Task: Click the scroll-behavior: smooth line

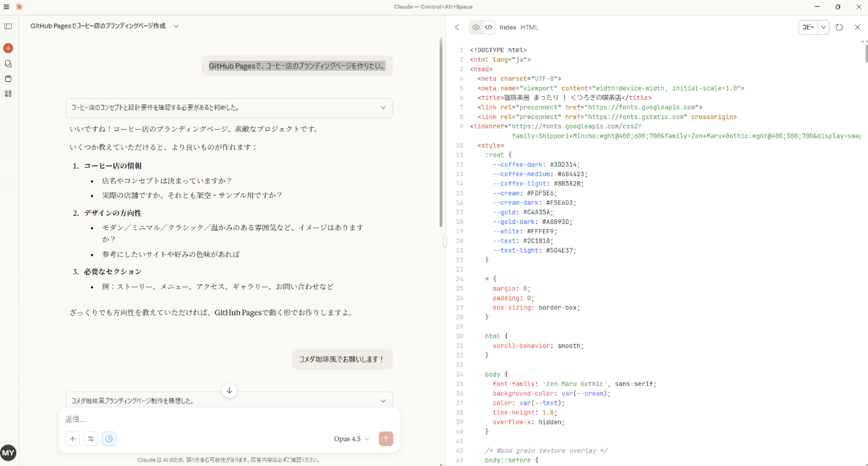Action: (x=538, y=346)
